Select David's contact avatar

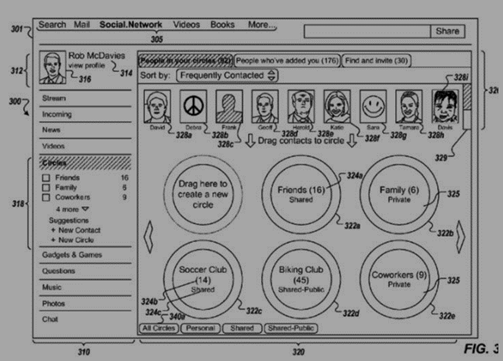pos(157,106)
